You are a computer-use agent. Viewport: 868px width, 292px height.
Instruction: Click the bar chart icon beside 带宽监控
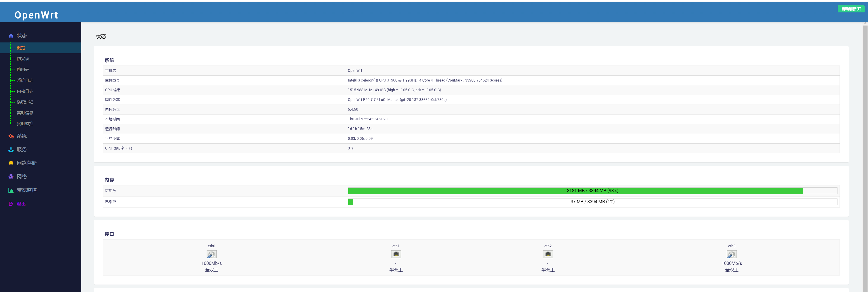point(11,190)
